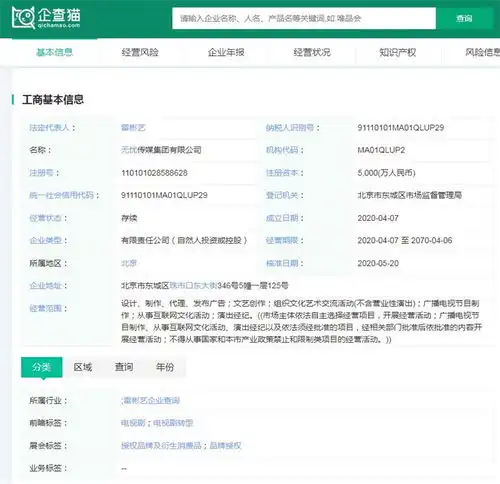Click the registered capital 5,000(万人民币)
Viewport: 500px width, 484px height.
coord(386,173)
